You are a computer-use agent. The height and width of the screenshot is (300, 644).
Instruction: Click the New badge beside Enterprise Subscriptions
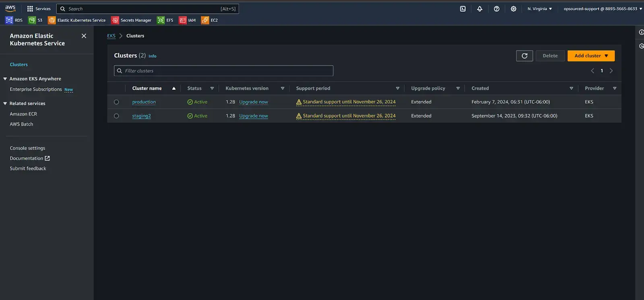[69, 90]
